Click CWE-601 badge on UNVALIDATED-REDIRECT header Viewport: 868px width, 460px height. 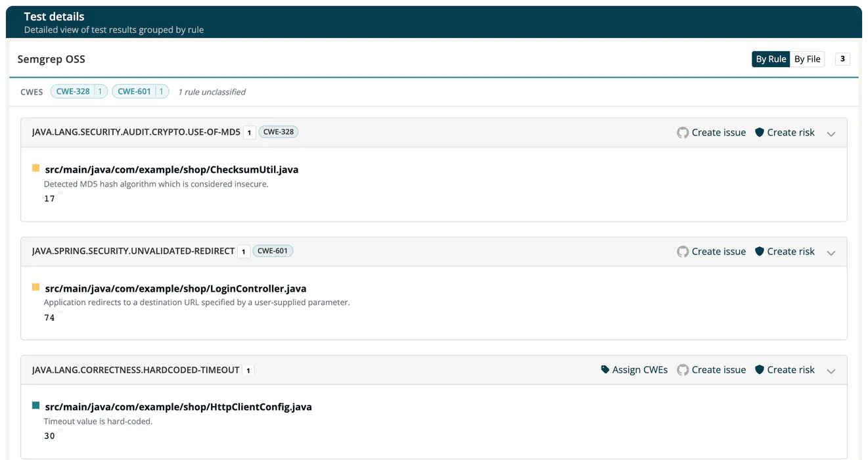coord(273,250)
